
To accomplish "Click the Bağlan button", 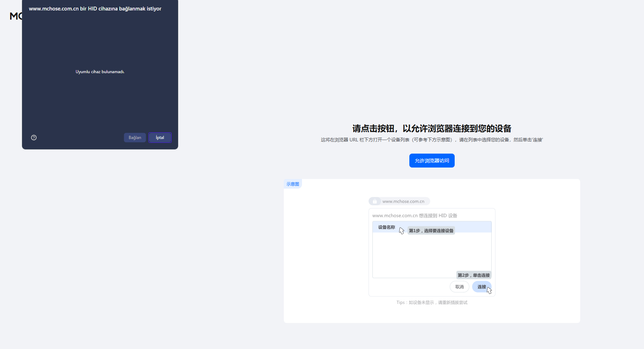I will pyautogui.click(x=135, y=138).
